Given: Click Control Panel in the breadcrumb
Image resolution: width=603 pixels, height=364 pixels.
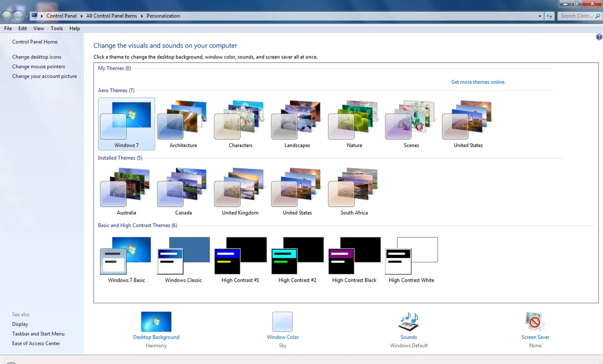Looking at the screenshot, I should coord(62,16).
